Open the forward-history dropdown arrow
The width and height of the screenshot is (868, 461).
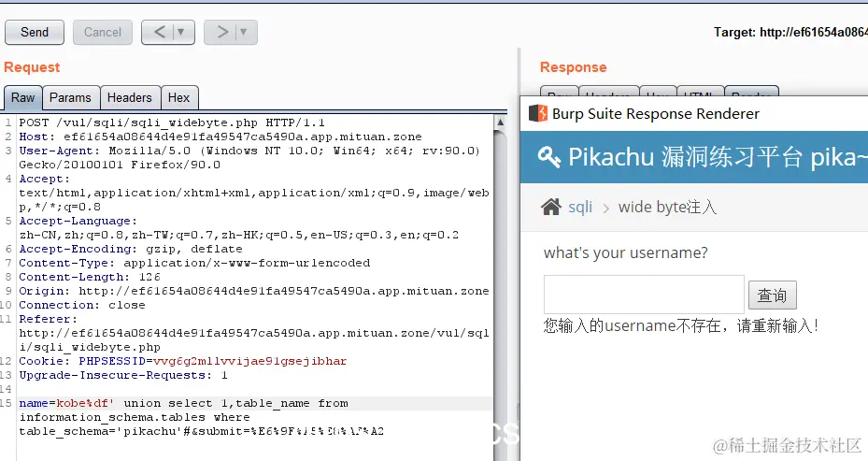click(x=244, y=32)
